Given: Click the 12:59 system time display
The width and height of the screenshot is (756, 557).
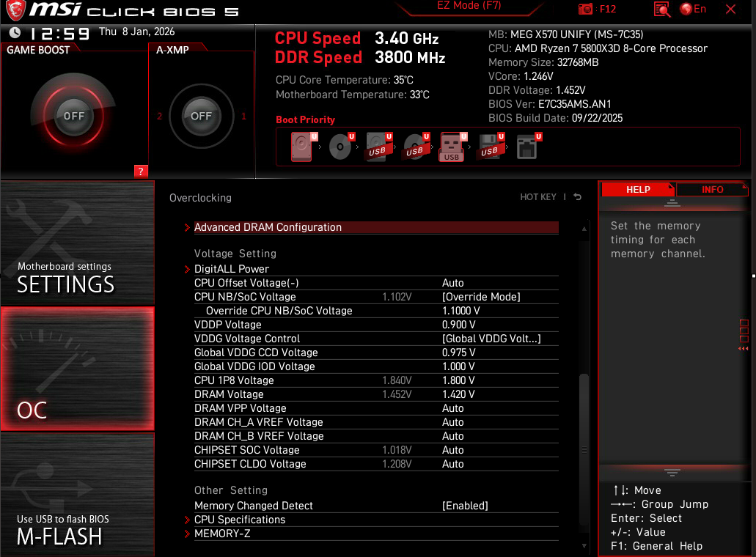Looking at the screenshot, I should click(60, 34).
